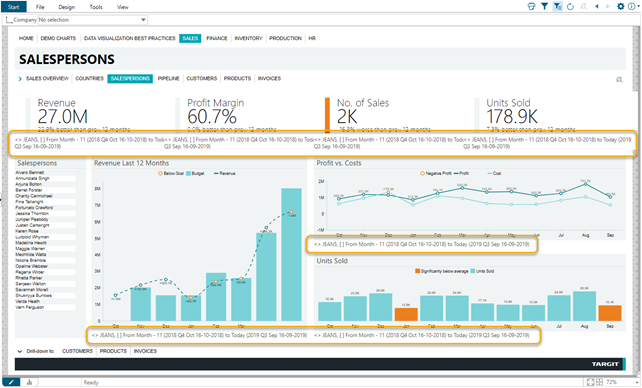
Task: Open the Design menu
Action: [66, 7]
